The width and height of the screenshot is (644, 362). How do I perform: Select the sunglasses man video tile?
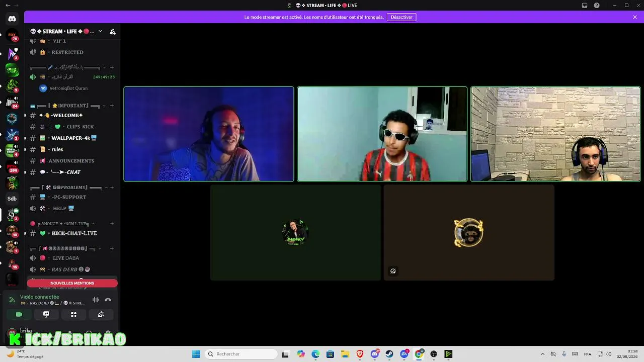382,134
